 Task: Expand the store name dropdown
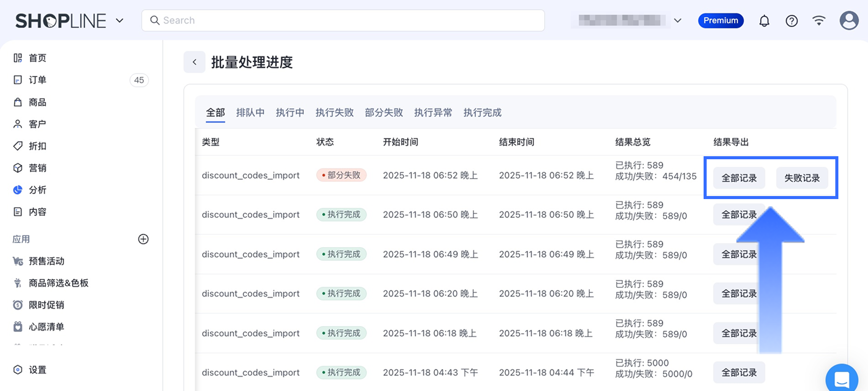[678, 21]
